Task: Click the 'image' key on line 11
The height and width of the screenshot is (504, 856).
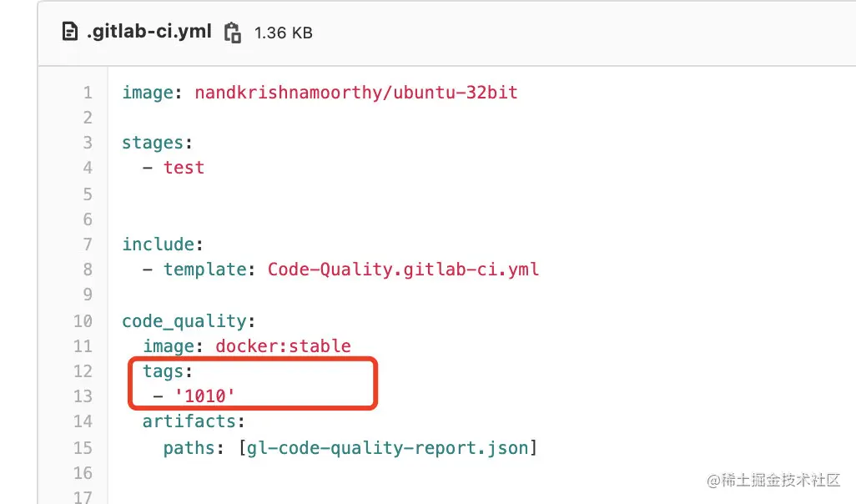Action: tap(169, 346)
